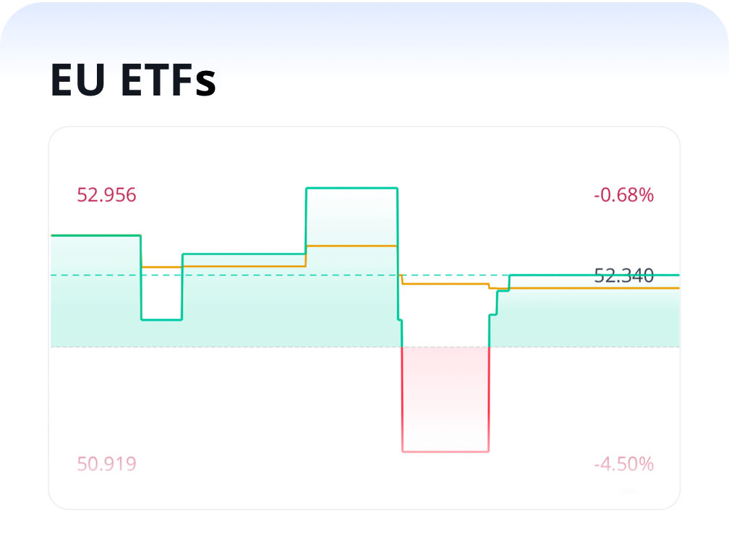Select the 52.956 high price label

(x=106, y=195)
